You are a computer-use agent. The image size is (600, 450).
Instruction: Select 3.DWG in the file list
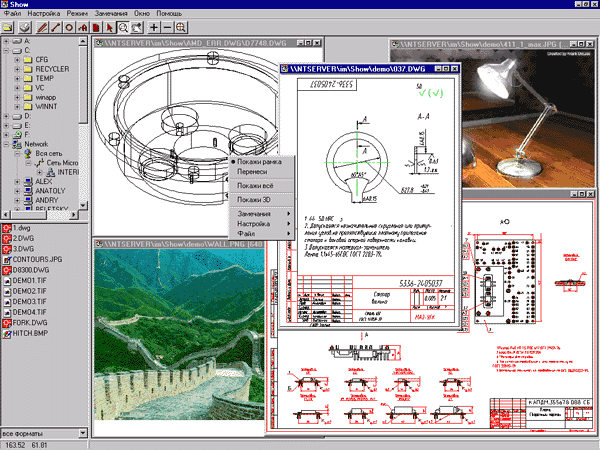coord(23,249)
